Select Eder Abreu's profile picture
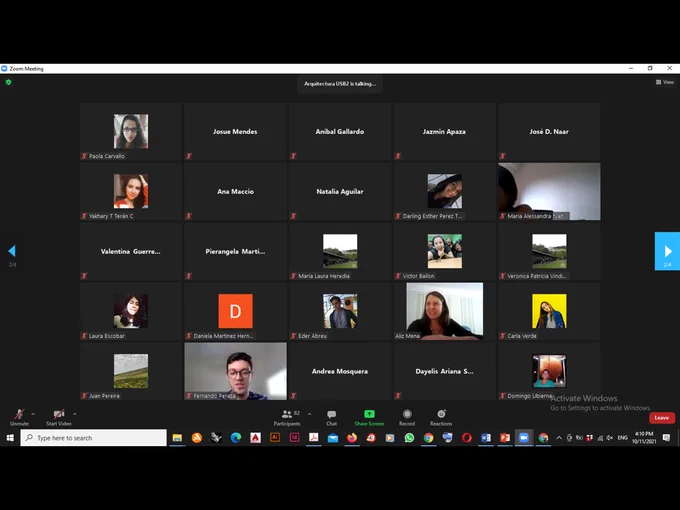The height and width of the screenshot is (510, 680). (340, 311)
